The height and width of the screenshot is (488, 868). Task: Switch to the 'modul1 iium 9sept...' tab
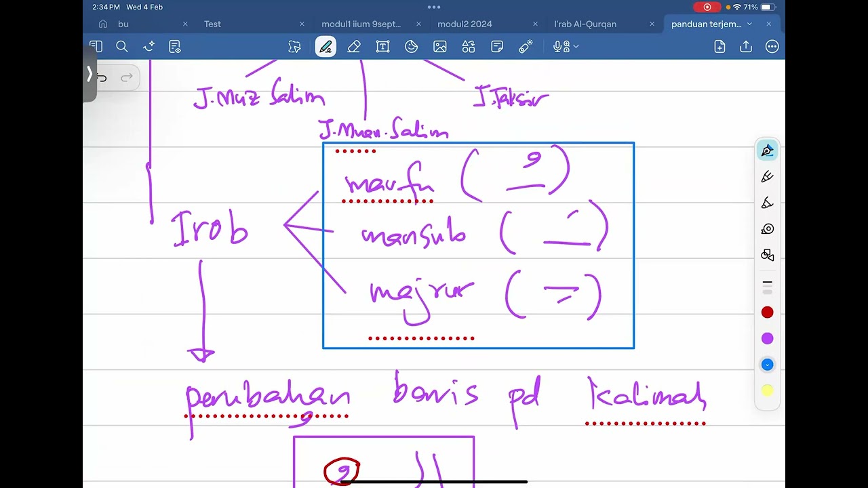coord(361,24)
